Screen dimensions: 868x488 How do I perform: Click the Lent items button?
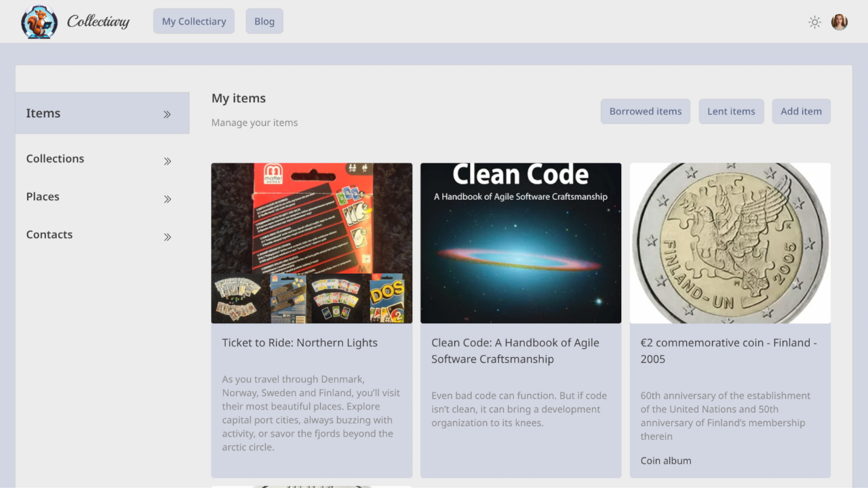[731, 111]
